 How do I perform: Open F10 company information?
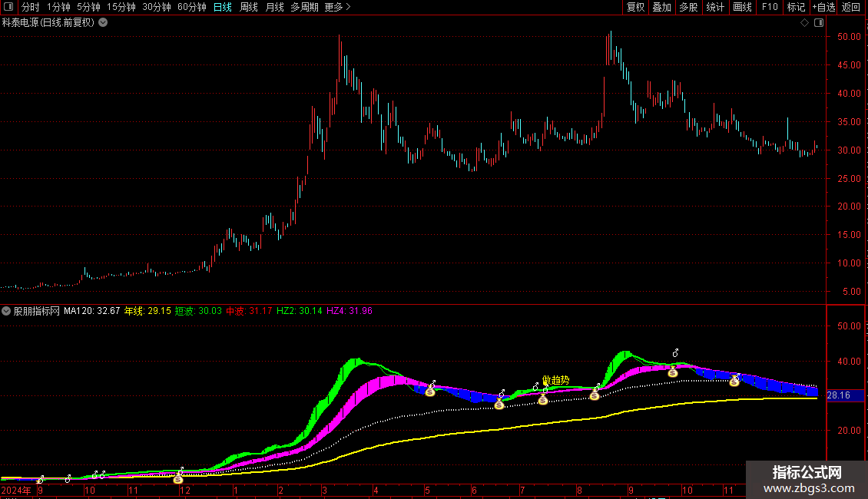(x=770, y=7)
